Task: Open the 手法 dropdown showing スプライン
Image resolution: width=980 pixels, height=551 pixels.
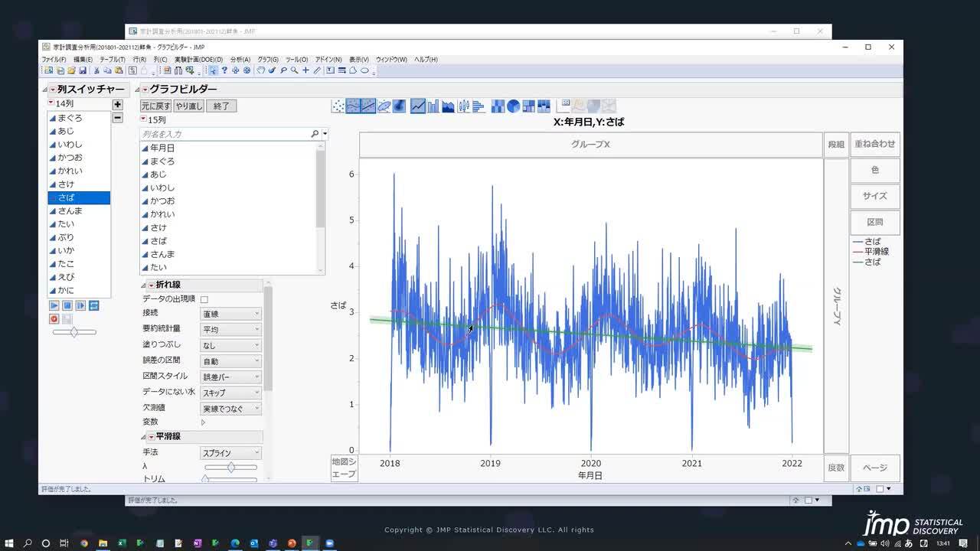Action: click(231, 453)
